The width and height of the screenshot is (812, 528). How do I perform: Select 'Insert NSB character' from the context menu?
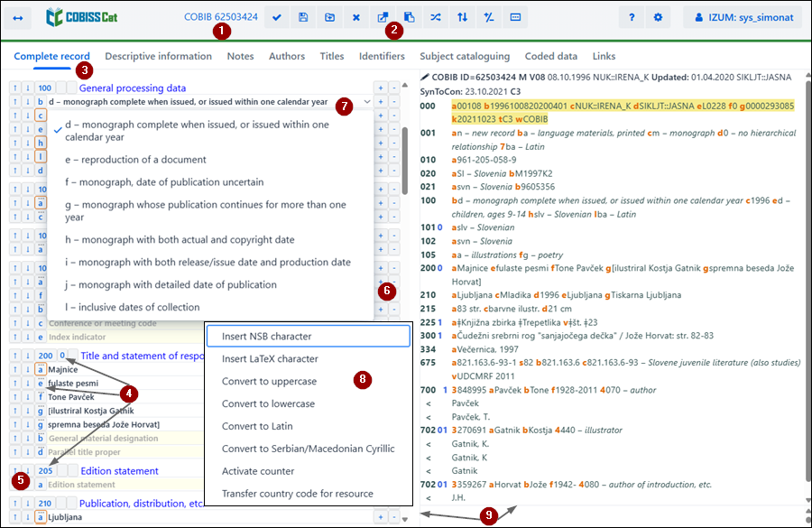point(309,337)
